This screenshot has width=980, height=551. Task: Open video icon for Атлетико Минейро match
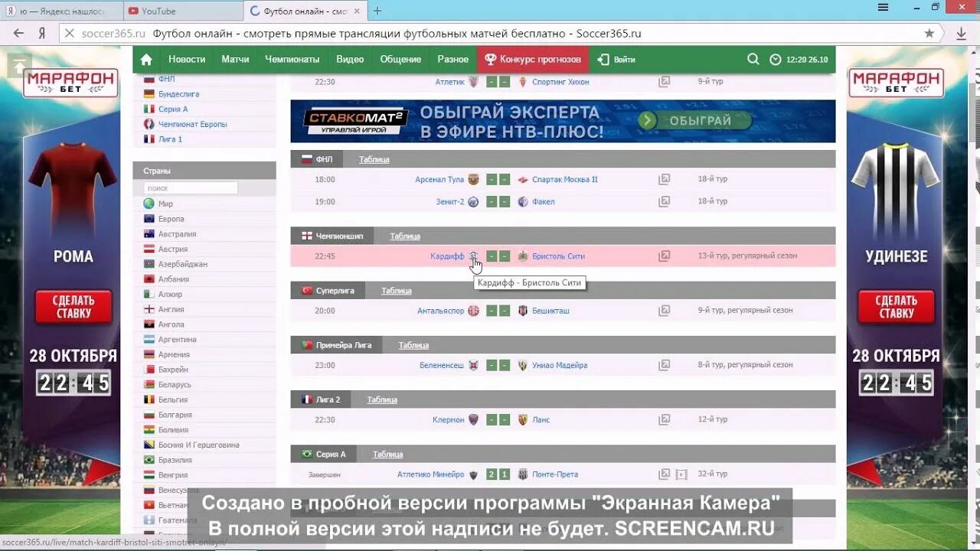681,474
